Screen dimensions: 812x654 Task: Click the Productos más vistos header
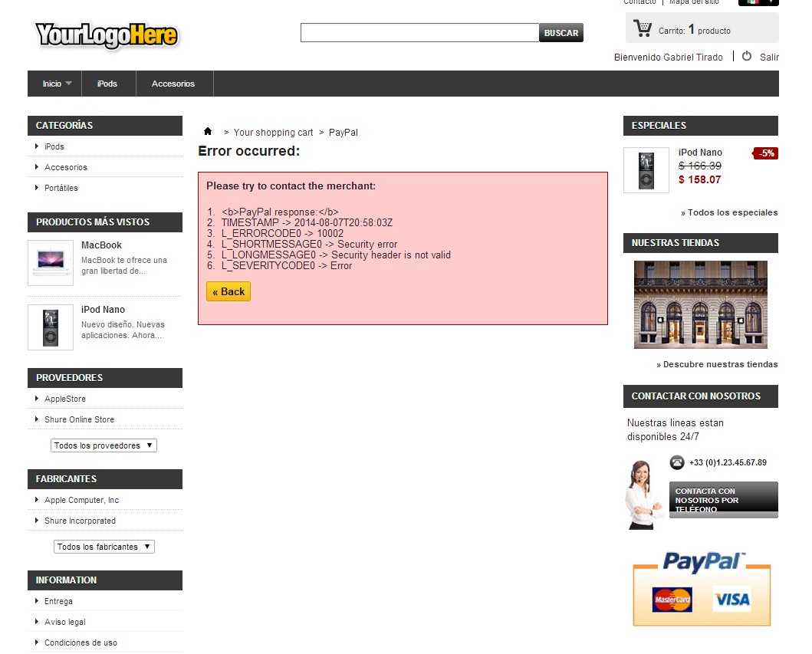tap(105, 222)
